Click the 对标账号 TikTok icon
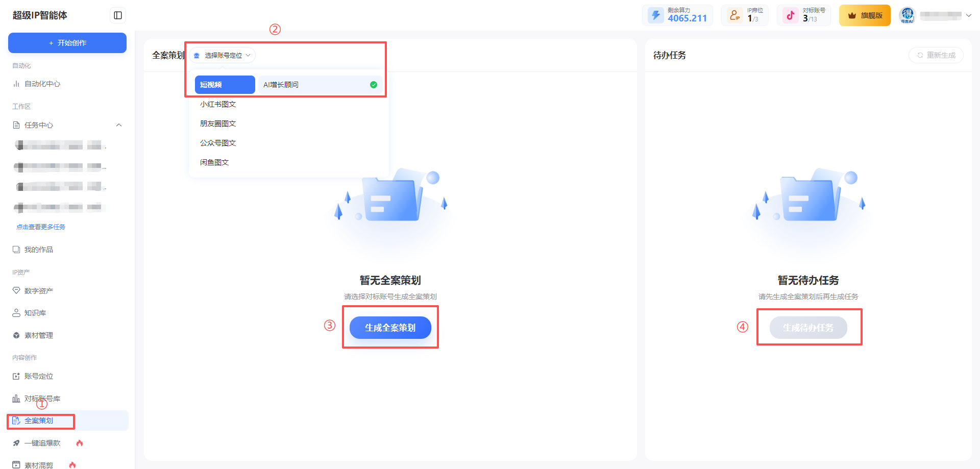The height and width of the screenshot is (469, 980). click(790, 15)
